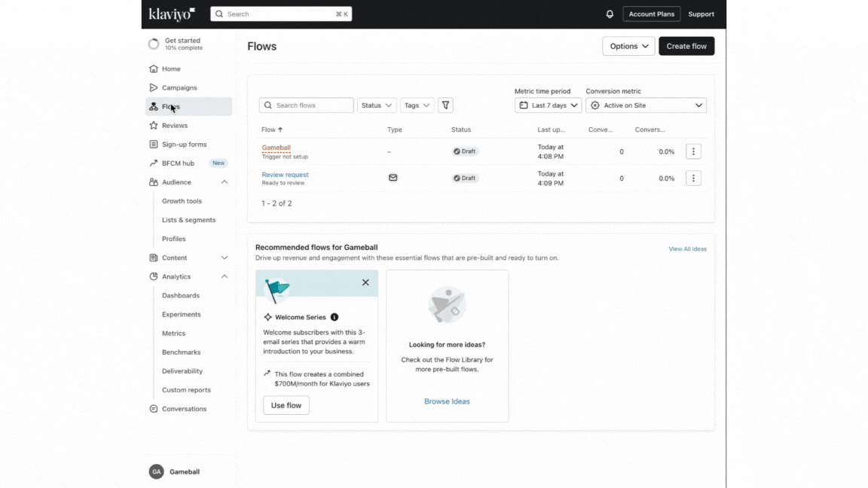
Task: Expand the Content section
Action: 225,258
